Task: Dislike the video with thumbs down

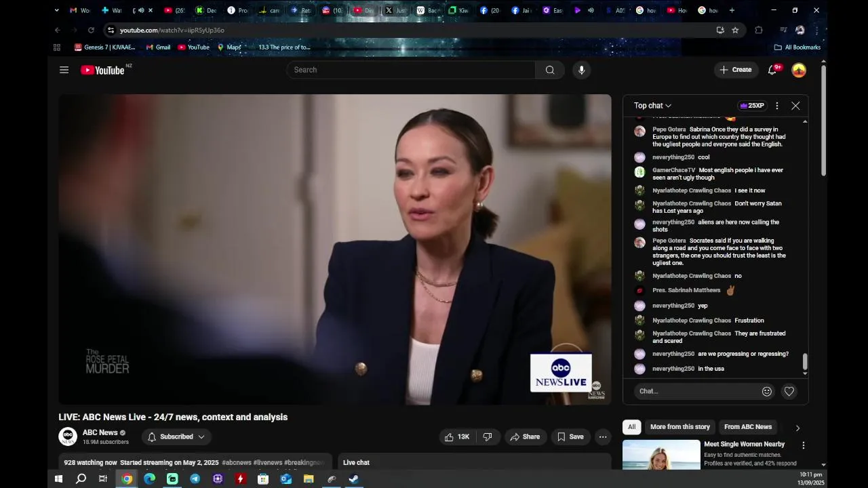Action: 488,436
